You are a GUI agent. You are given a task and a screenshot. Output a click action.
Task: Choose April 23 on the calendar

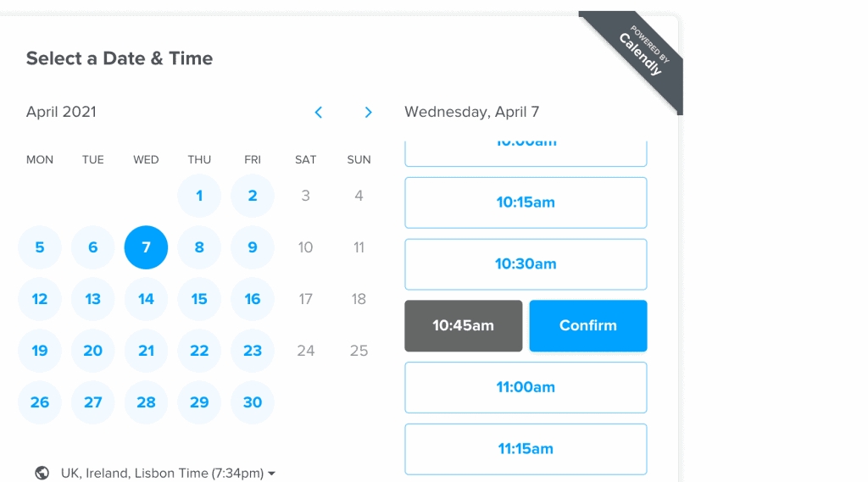click(x=253, y=351)
